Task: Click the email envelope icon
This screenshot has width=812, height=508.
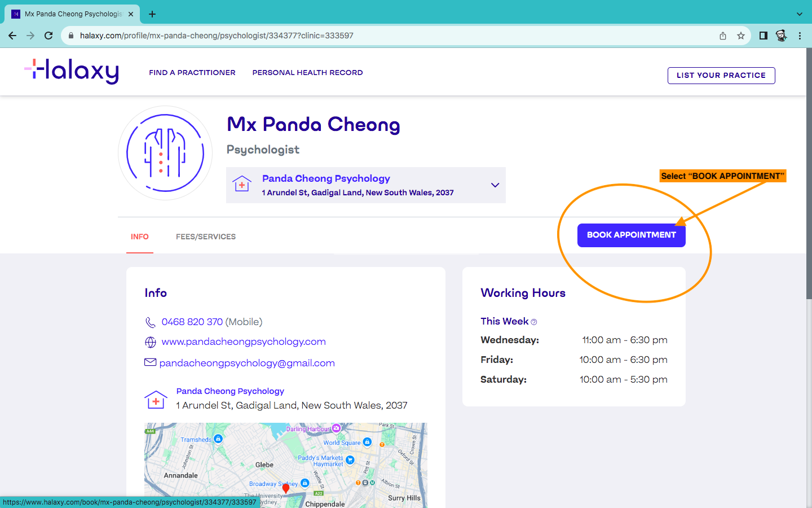Action: pyautogui.click(x=150, y=362)
